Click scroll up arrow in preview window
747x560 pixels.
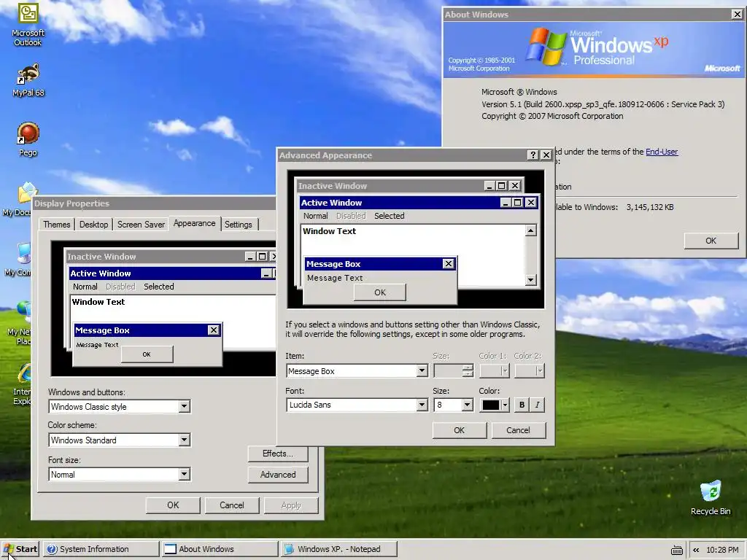pyautogui.click(x=531, y=230)
